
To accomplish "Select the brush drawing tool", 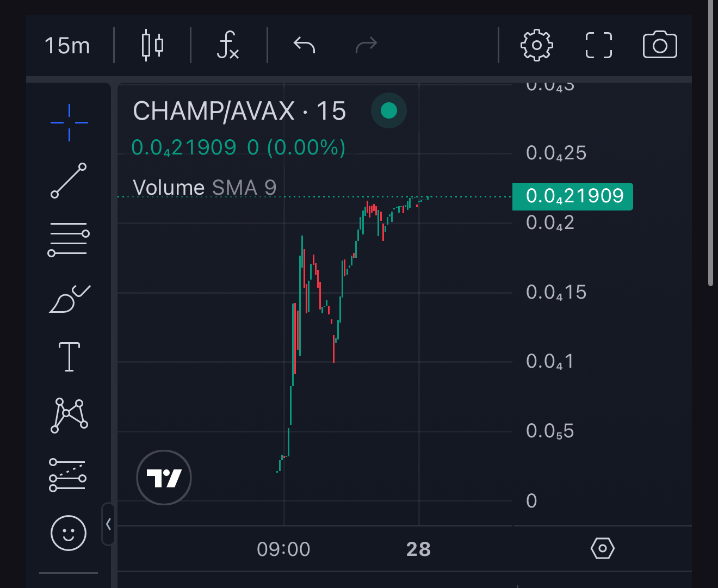I will point(70,299).
